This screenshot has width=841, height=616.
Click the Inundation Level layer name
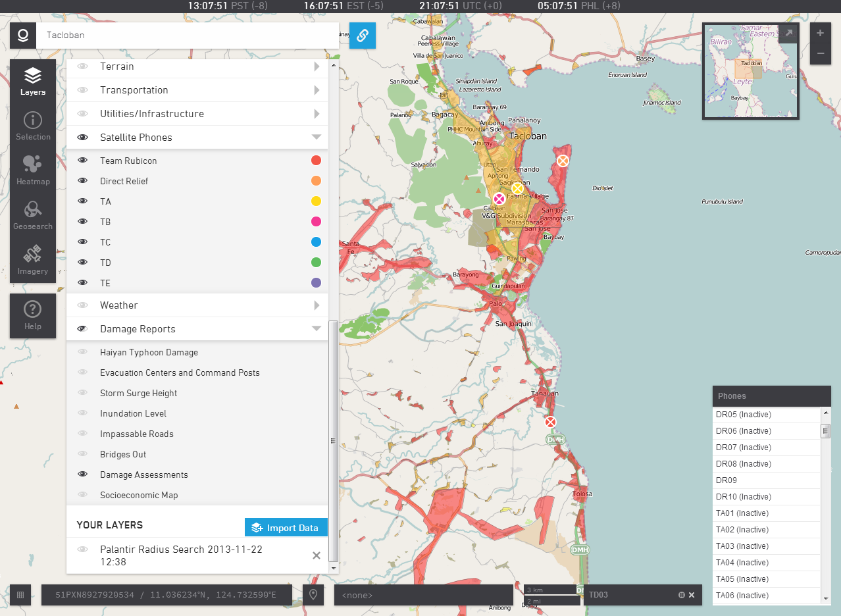tap(133, 413)
